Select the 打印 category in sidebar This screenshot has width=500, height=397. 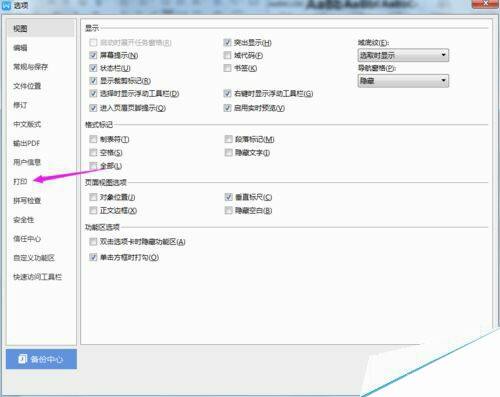[x=20, y=181]
